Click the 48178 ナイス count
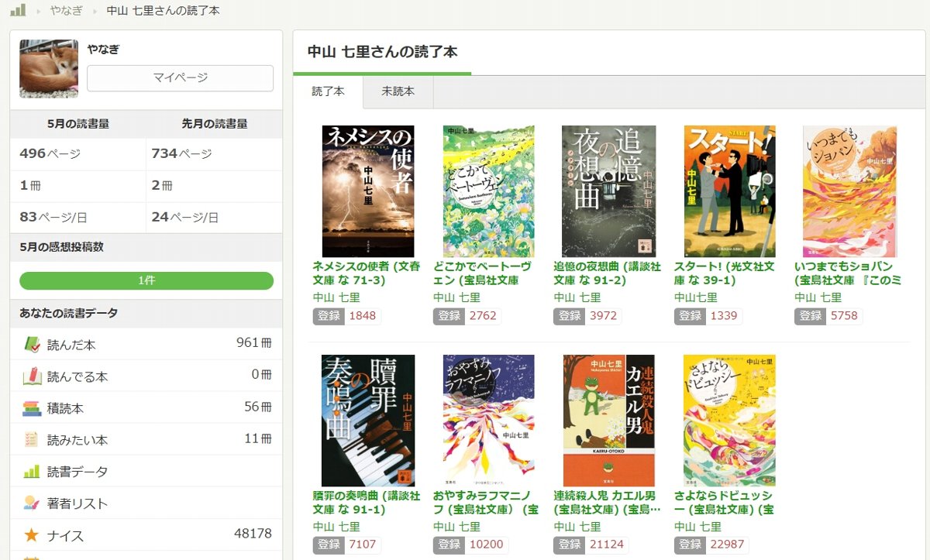Viewport: 930px width, 560px height. pyautogui.click(x=253, y=534)
